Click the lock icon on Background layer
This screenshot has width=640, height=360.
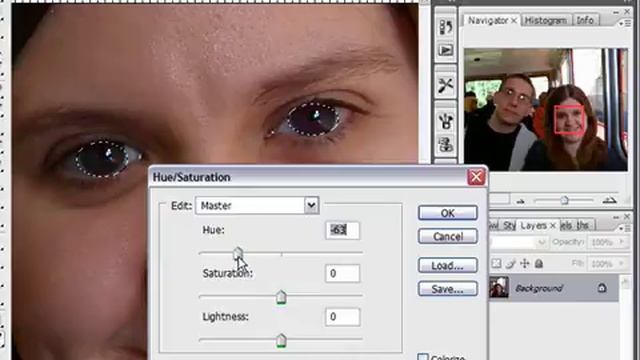pyautogui.click(x=602, y=288)
